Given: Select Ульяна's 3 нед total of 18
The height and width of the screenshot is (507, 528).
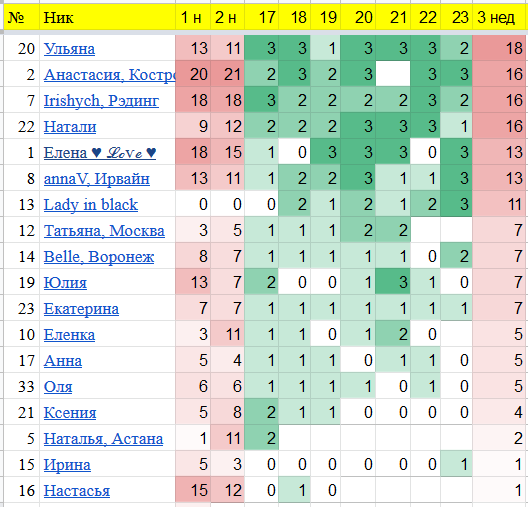Looking at the screenshot, I should tap(500, 48).
